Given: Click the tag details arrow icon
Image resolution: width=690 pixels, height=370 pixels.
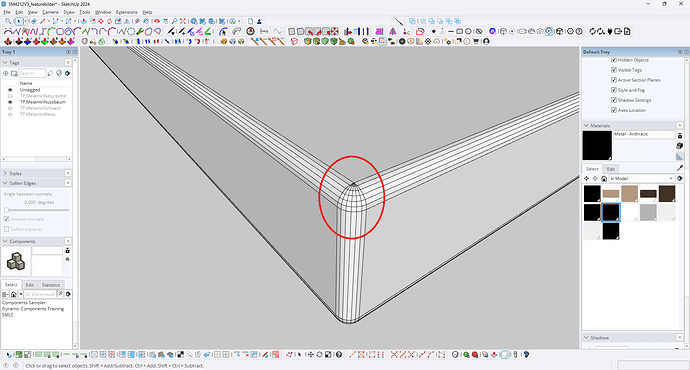Looking at the screenshot, I should coord(67,73).
